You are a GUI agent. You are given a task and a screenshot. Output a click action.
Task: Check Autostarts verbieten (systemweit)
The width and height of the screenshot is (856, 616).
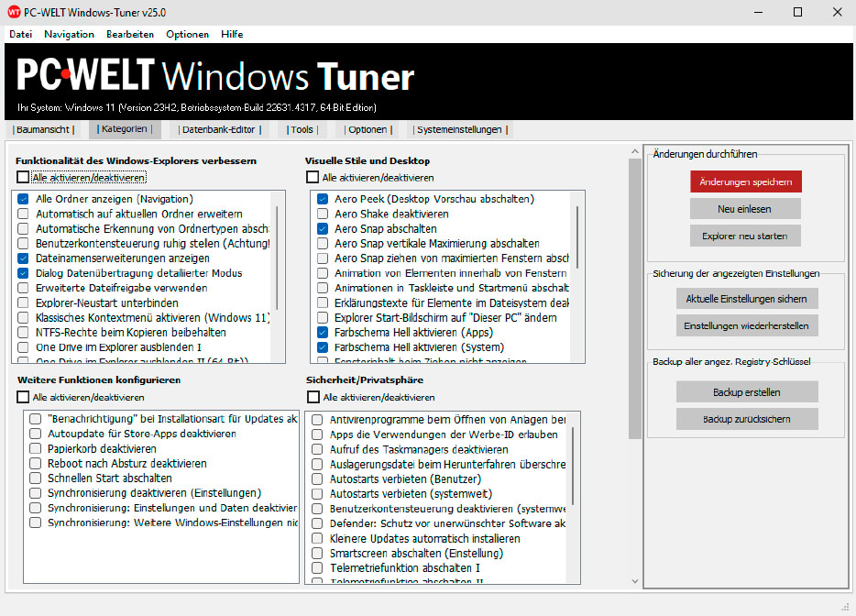pos(317,494)
